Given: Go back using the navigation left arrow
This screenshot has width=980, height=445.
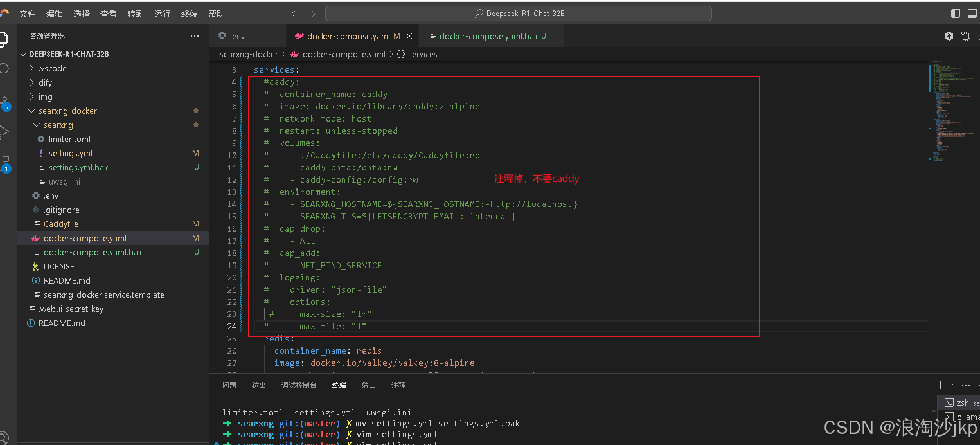Looking at the screenshot, I should (x=295, y=14).
